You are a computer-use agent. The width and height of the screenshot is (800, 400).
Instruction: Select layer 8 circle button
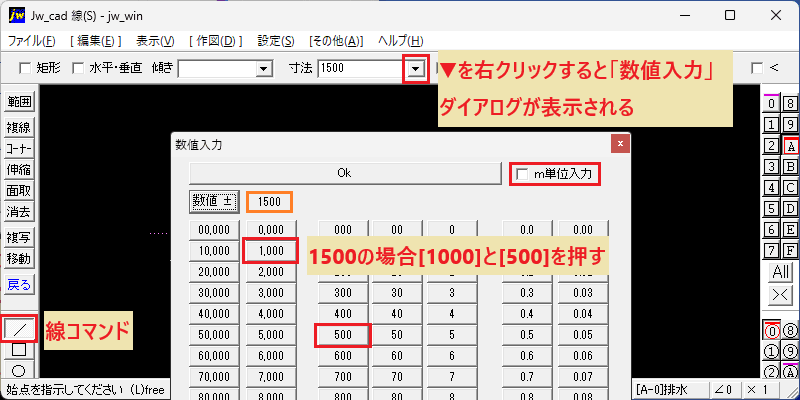pos(791,331)
